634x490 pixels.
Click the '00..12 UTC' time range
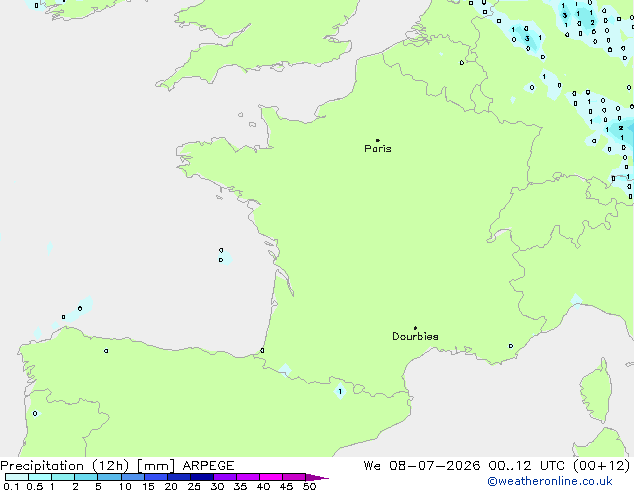(526, 466)
